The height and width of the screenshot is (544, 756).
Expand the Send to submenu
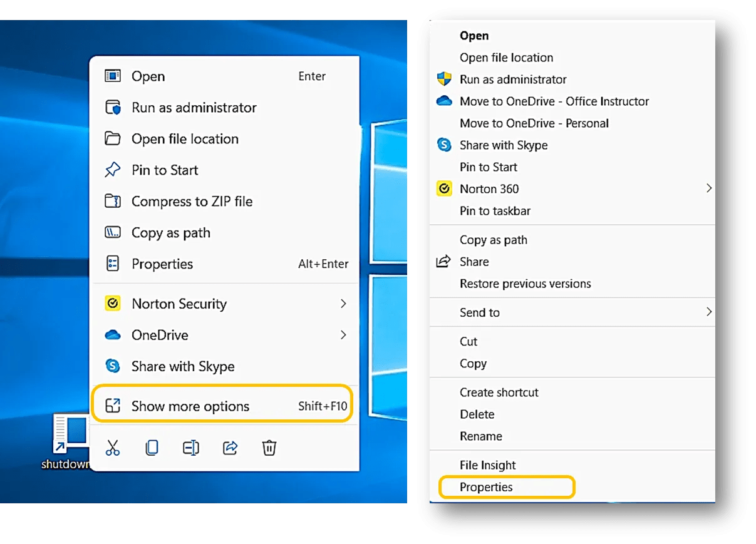click(x=709, y=312)
